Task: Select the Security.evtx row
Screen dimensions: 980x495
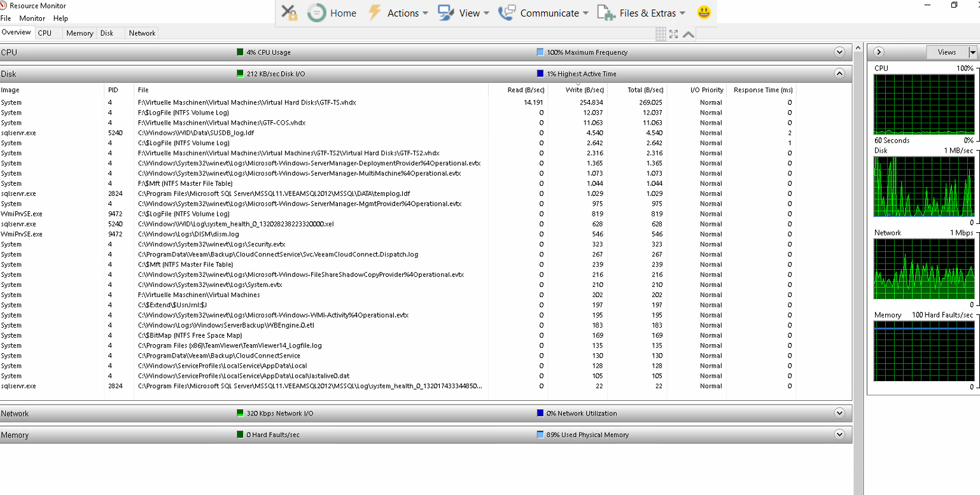Action: coord(398,244)
